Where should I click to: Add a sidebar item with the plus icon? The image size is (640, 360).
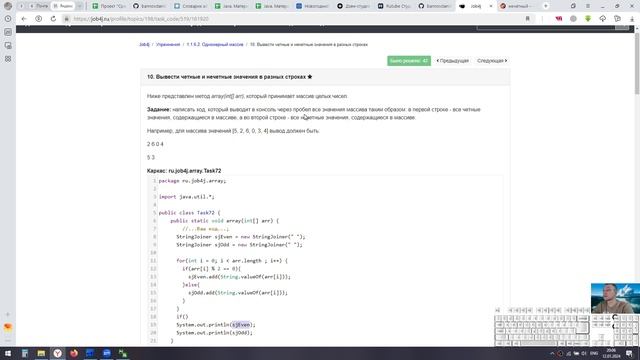(8, 315)
